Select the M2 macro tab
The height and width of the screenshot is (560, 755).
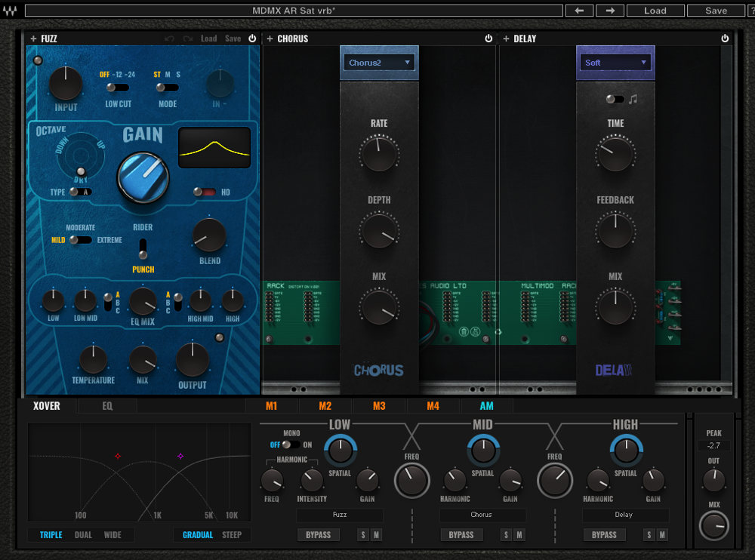click(325, 406)
